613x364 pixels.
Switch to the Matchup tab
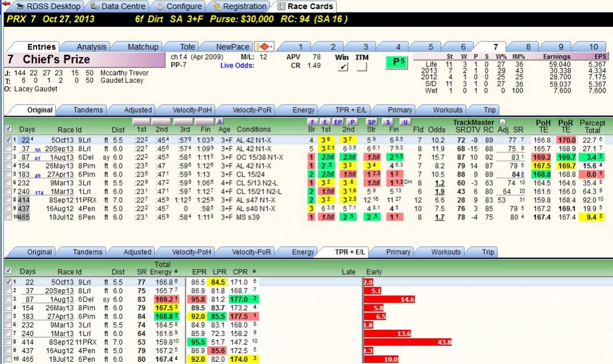click(143, 47)
